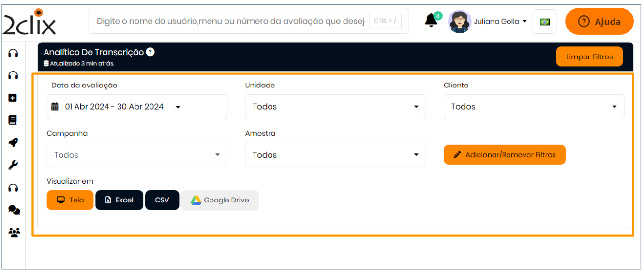Screen dimensions: 644x273
Task: Focus the top search input field
Action: (x=230, y=21)
